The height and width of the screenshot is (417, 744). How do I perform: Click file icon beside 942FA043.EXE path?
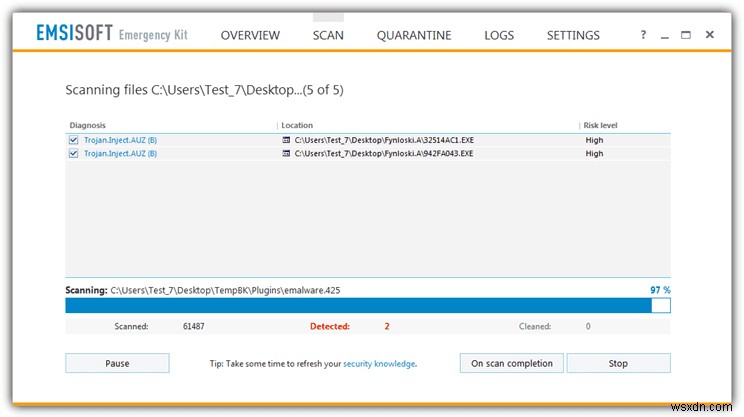286,153
